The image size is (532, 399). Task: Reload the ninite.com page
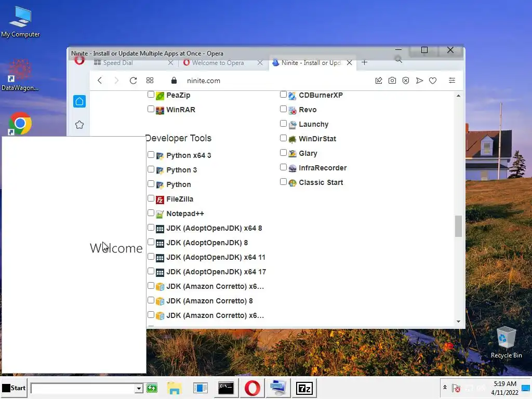pyautogui.click(x=134, y=81)
